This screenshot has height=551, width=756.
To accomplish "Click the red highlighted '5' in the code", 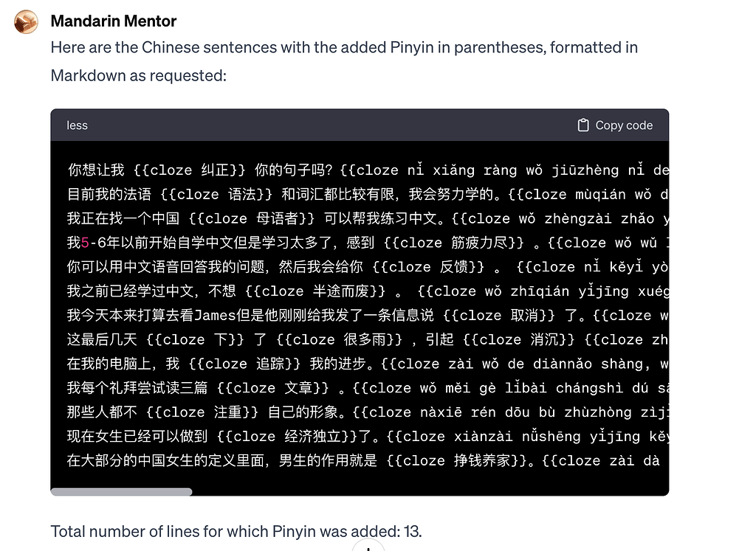I will click(x=83, y=242).
